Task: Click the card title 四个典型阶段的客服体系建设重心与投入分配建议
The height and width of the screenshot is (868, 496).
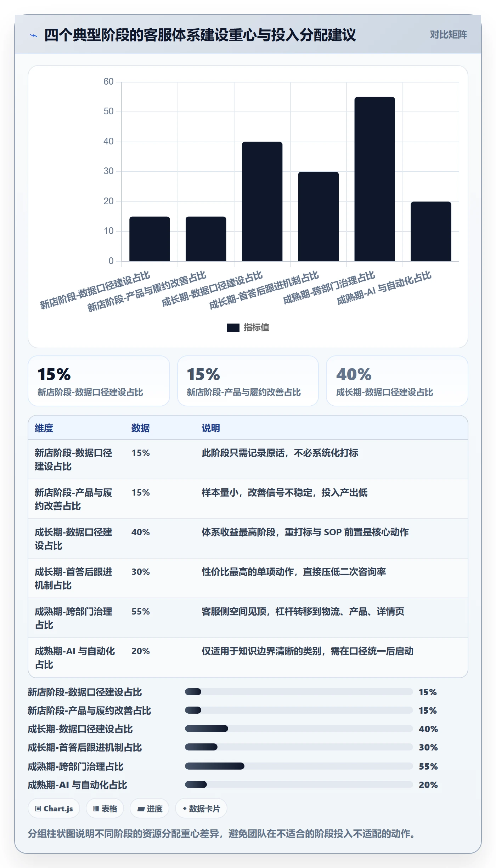Action: pos(200,35)
